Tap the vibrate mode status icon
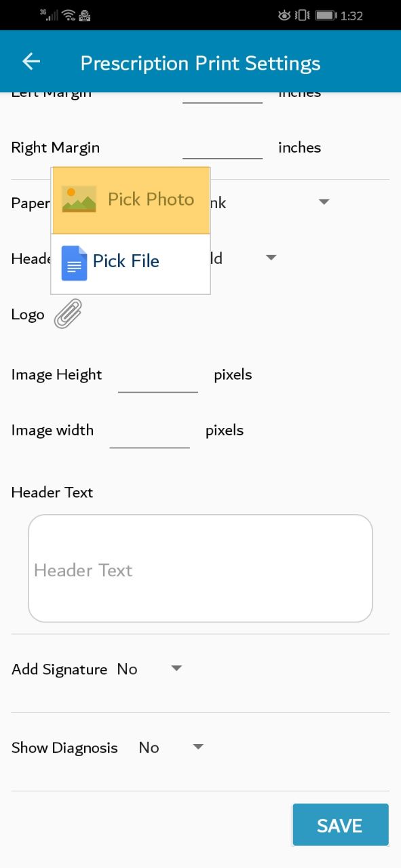The image size is (401, 868). [303, 15]
